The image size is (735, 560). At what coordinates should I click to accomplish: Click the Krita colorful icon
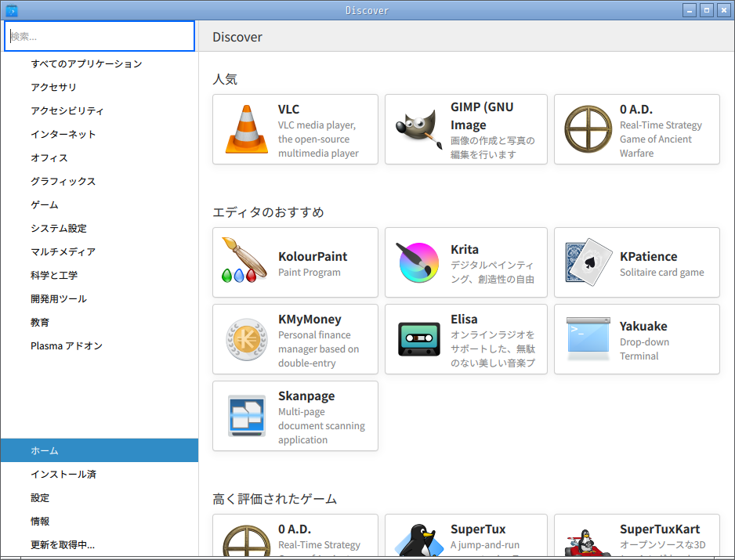click(x=418, y=262)
